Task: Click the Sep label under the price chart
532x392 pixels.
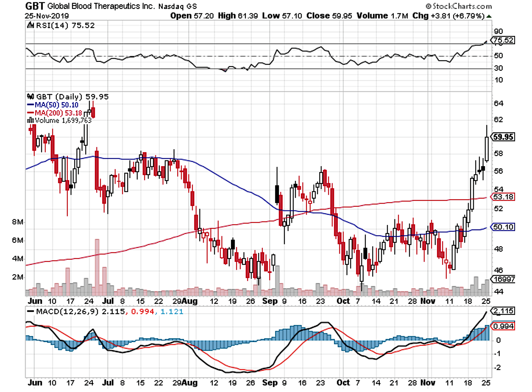Action: click(x=270, y=301)
